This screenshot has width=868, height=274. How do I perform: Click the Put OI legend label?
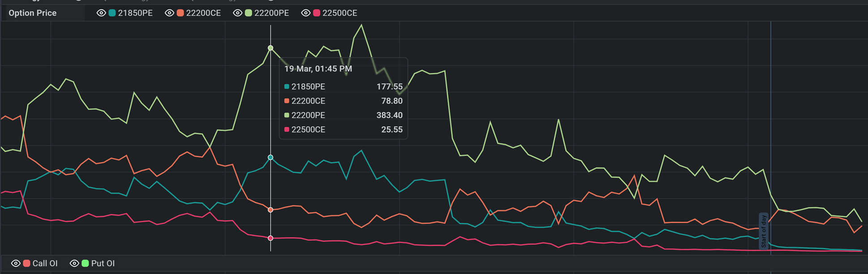(x=103, y=263)
